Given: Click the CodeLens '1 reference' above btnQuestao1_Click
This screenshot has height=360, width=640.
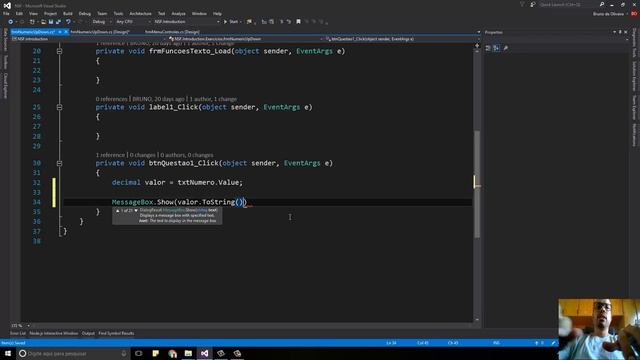Looking at the screenshot, I should [x=110, y=155].
